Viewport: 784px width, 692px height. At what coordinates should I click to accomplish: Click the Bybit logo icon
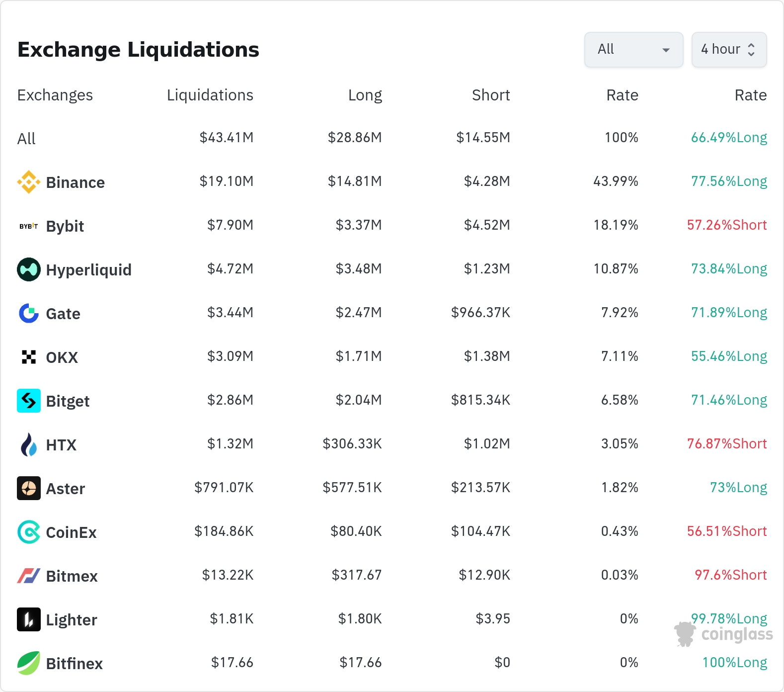(29, 226)
